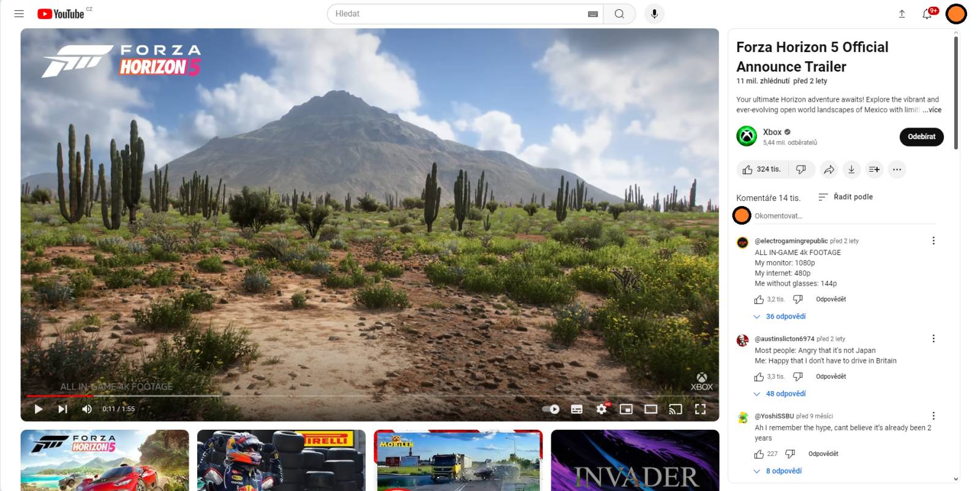Go to the YouTube home logo

click(x=61, y=13)
